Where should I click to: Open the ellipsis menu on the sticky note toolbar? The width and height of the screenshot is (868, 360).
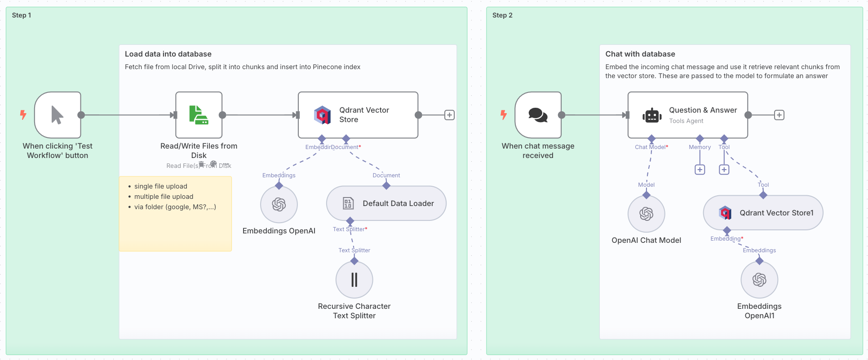click(226, 164)
